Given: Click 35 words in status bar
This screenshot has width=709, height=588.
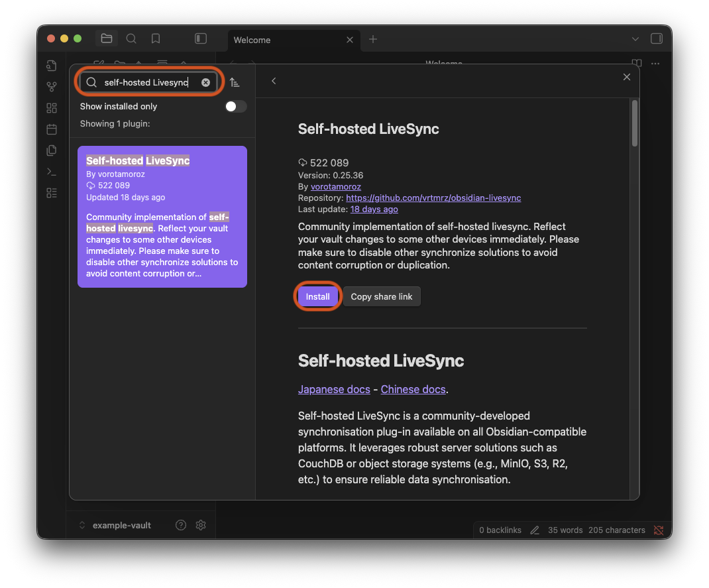Looking at the screenshot, I should coord(565,530).
